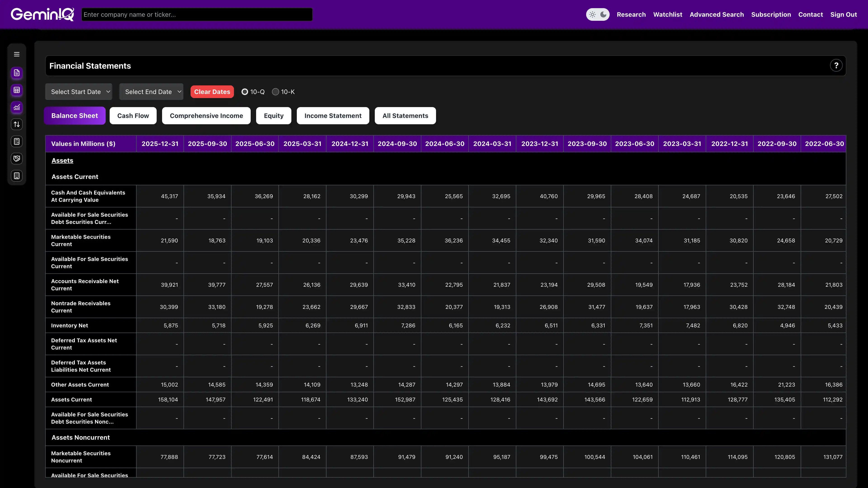868x488 pixels.
Task: Switch to the Cash Flow tab
Action: [x=133, y=115]
